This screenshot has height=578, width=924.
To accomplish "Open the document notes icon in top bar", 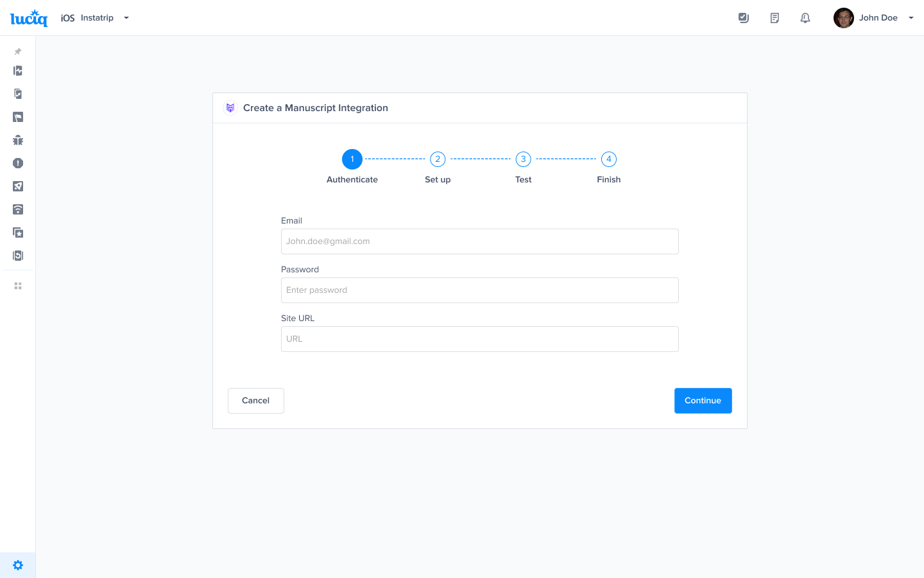I will coord(774,18).
